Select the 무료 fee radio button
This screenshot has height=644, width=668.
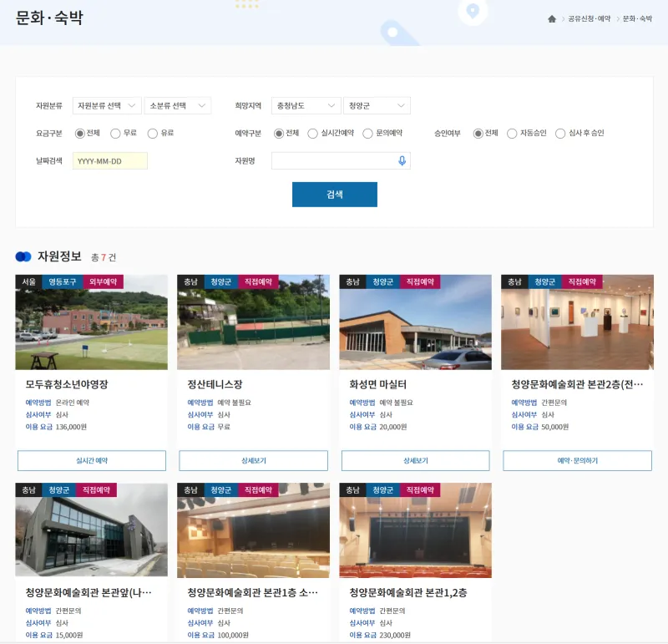coord(115,133)
